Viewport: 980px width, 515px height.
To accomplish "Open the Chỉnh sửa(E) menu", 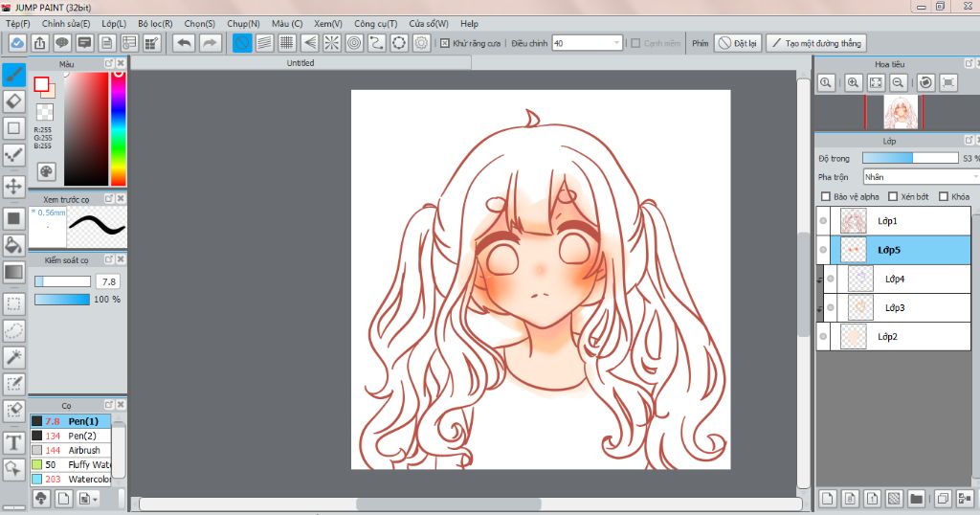I will coord(66,24).
